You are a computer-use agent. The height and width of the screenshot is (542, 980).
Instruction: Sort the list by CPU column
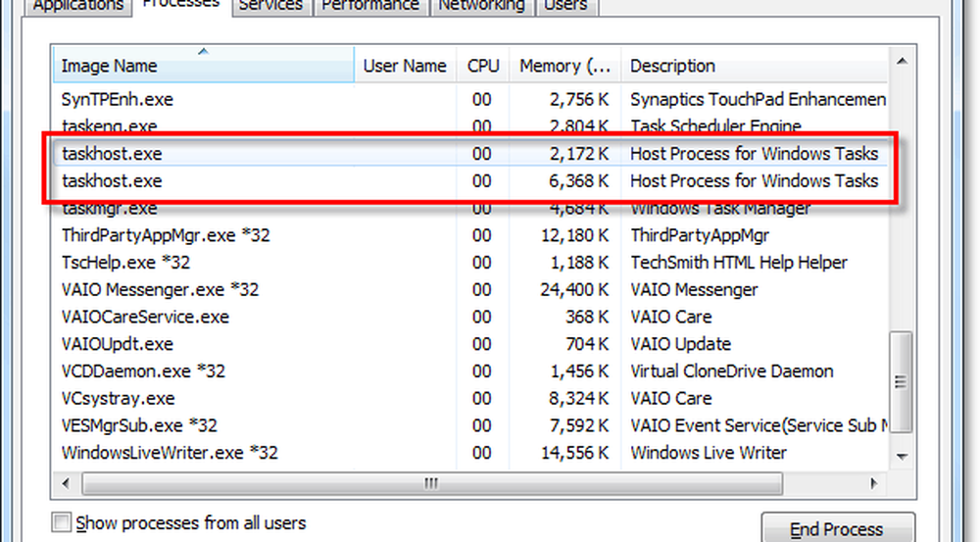tap(482, 67)
